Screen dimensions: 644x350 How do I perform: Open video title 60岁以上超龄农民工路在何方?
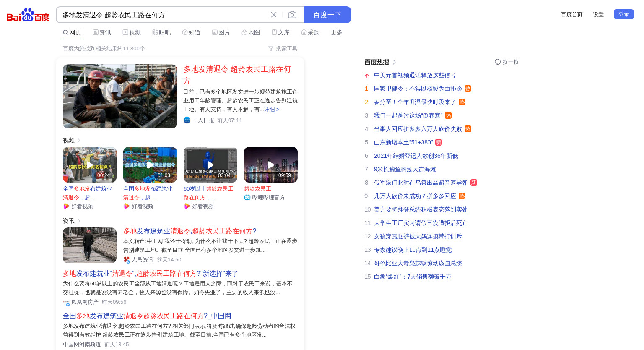click(208, 193)
